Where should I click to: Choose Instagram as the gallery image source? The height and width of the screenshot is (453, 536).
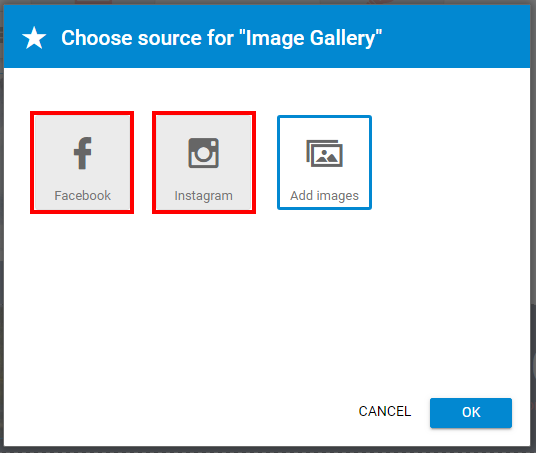(204, 162)
